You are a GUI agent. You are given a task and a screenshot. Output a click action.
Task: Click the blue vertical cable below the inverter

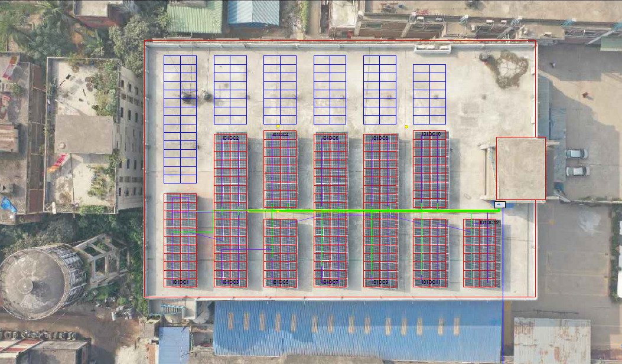[x=501, y=283]
